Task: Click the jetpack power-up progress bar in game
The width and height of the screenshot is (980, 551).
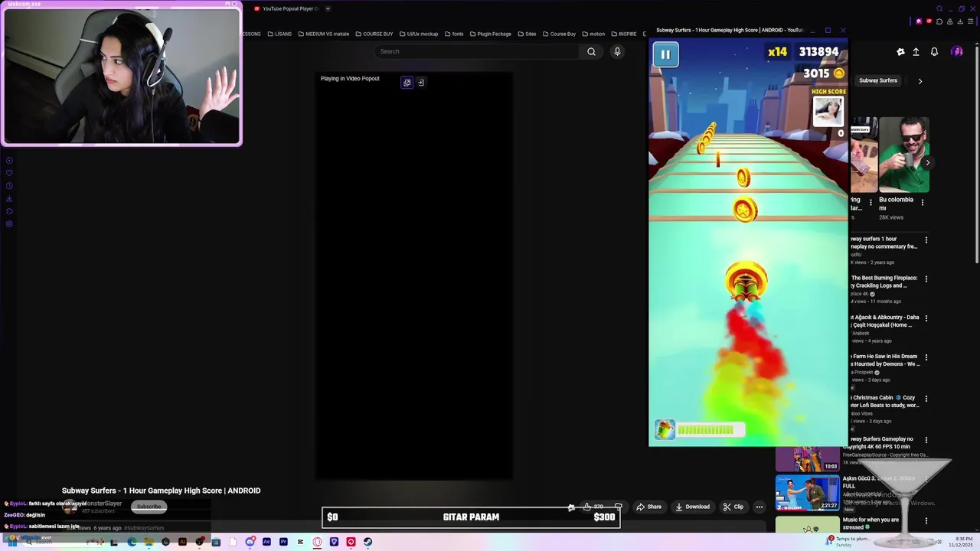Action: (x=710, y=430)
